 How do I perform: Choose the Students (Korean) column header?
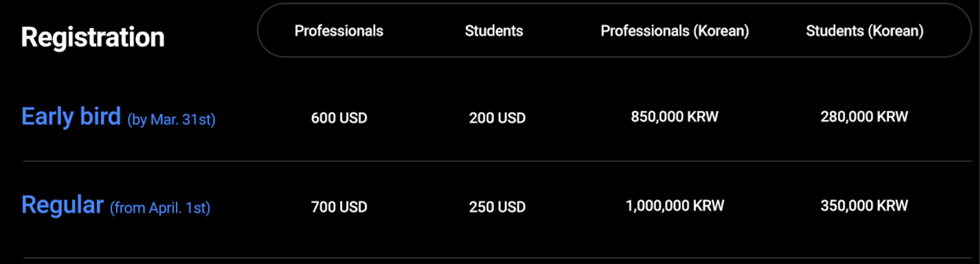[x=864, y=31]
